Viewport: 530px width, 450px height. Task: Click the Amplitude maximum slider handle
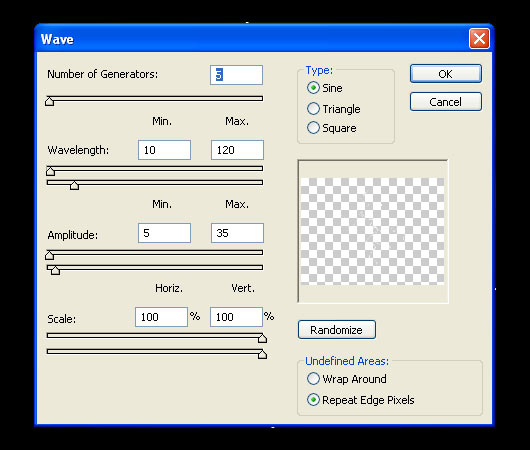55,270
